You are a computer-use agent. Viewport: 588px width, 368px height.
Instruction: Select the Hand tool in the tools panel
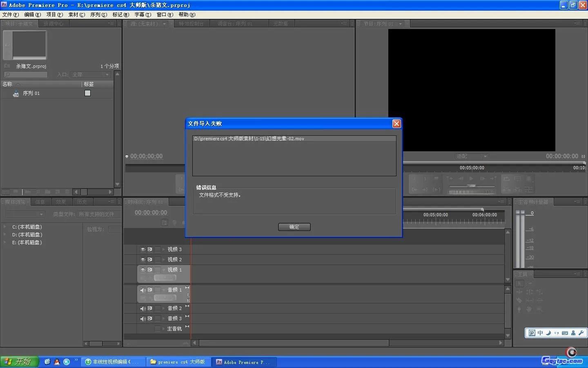(529, 310)
